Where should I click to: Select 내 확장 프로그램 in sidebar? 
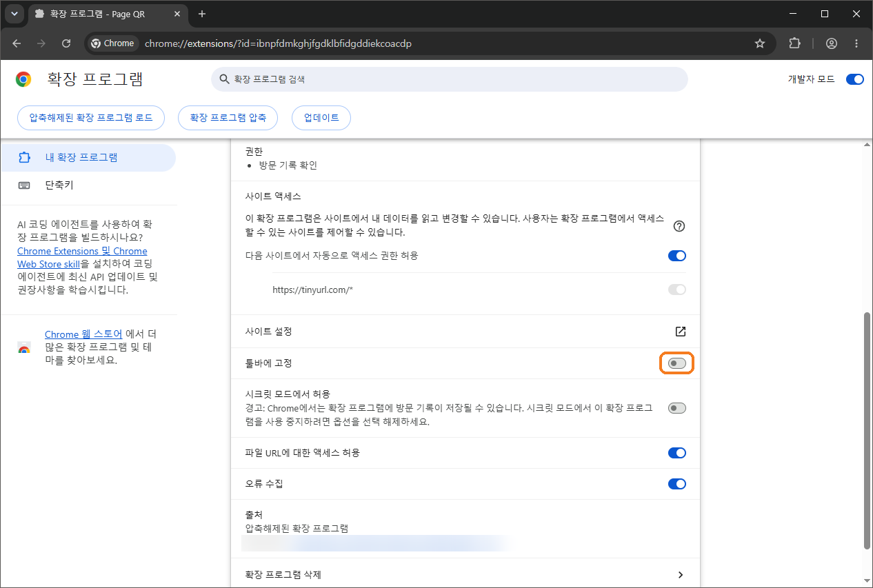tap(88, 157)
